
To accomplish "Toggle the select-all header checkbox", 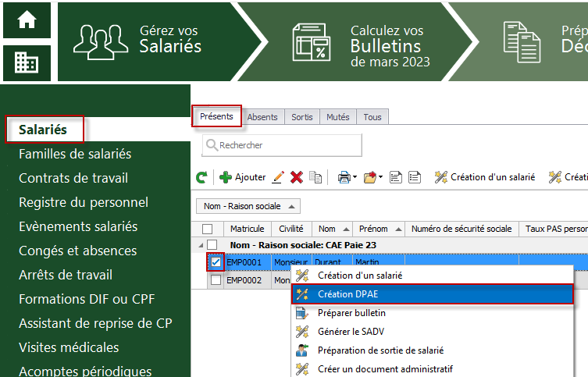I will [x=207, y=229].
